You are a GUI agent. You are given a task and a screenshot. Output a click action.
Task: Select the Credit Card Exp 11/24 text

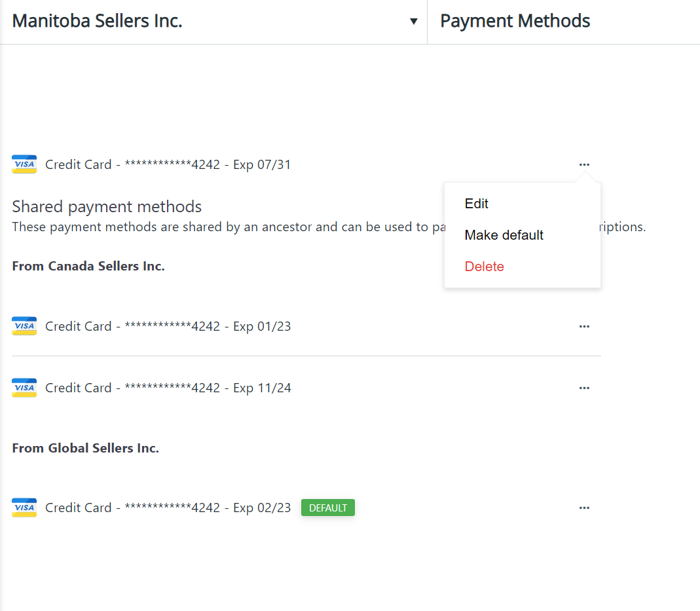(168, 388)
